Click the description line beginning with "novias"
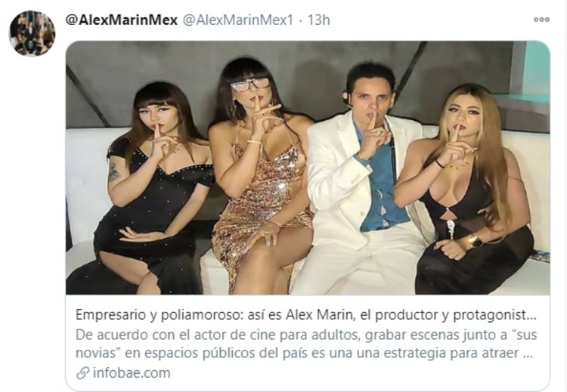The height and width of the screenshot is (392, 567). tap(304, 353)
